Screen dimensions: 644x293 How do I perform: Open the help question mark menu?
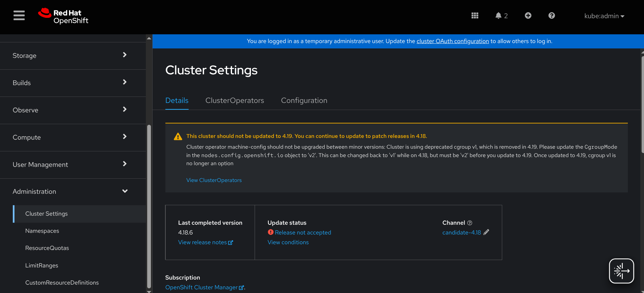(x=552, y=15)
